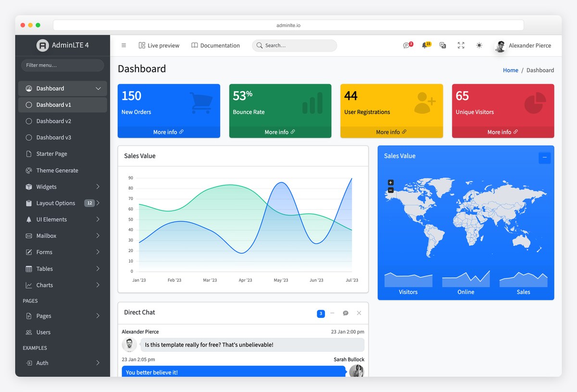Click the add-user icon on User Registrations

[425, 102]
